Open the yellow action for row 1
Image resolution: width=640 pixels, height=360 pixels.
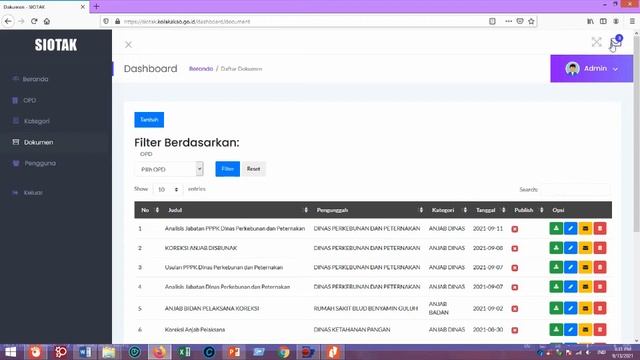pos(585,229)
